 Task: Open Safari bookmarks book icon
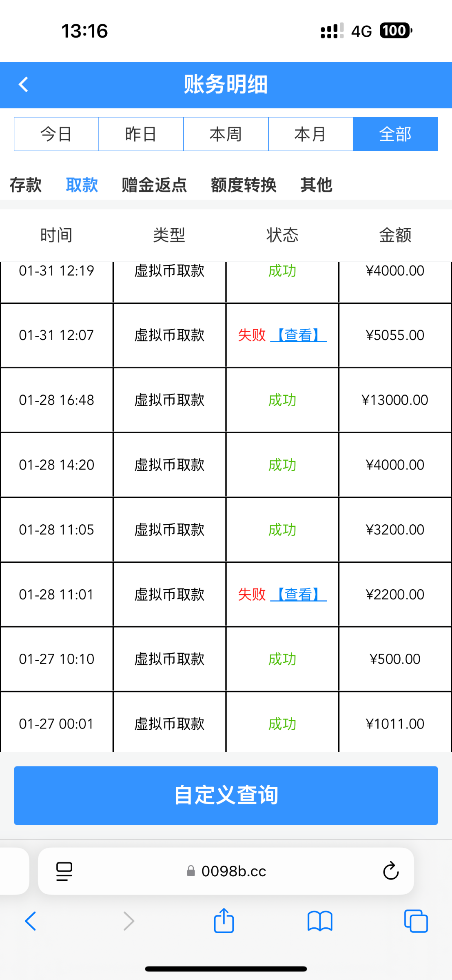(320, 921)
